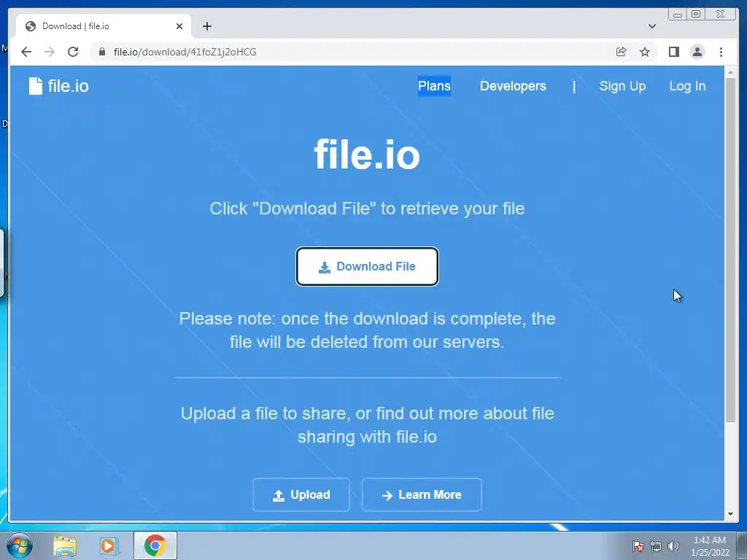Open the network tray icon
This screenshot has width=747, height=560.
tap(656, 546)
